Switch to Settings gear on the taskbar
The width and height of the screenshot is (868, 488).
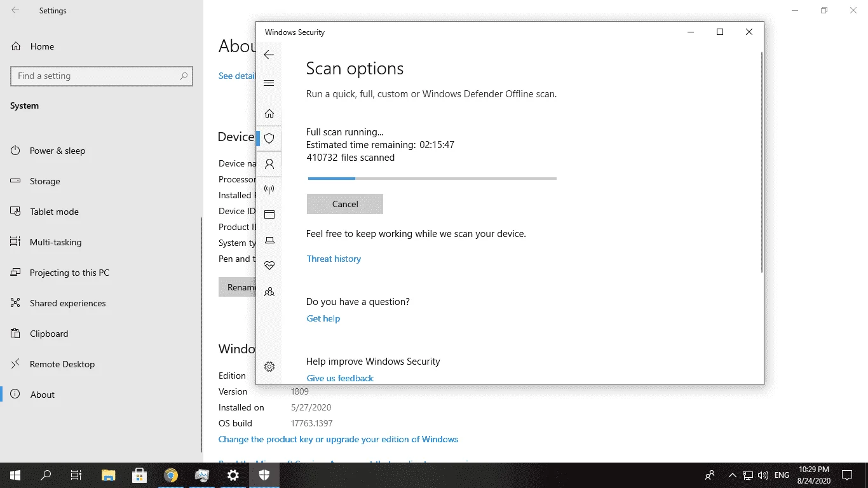[x=233, y=475]
